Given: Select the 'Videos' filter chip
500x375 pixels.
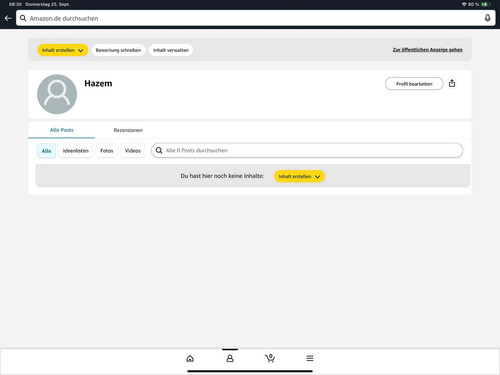Looking at the screenshot, I should point(133,151).
